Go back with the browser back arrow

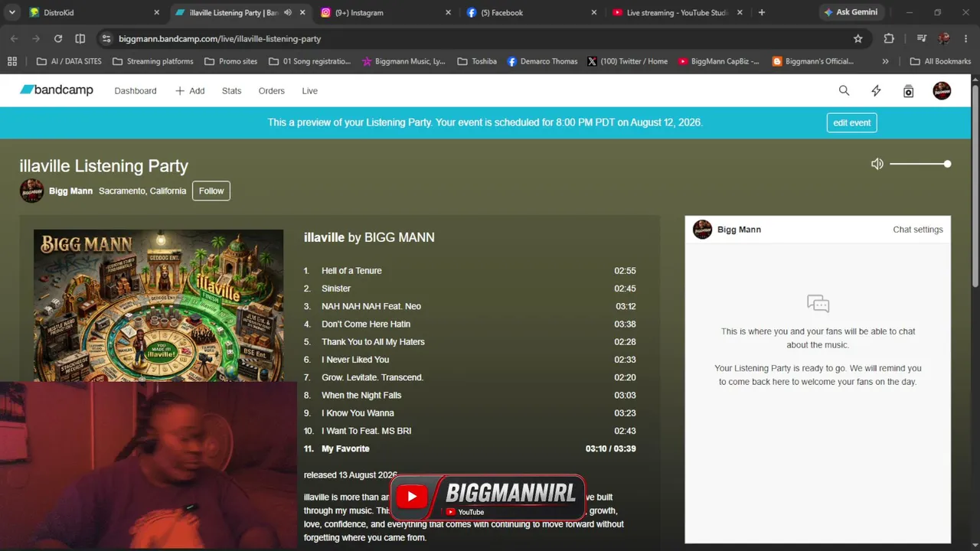click(14, 38)
